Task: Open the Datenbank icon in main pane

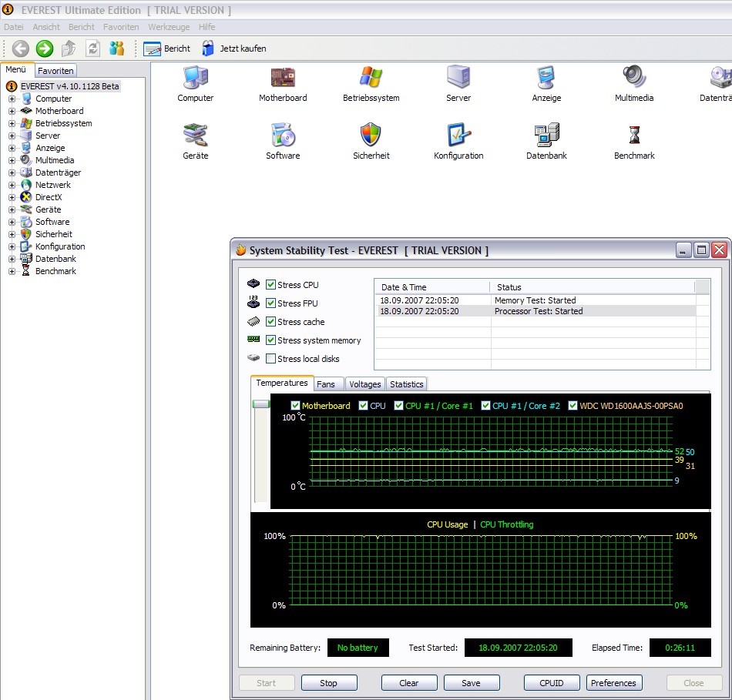Action: click(x=546, y=135)
